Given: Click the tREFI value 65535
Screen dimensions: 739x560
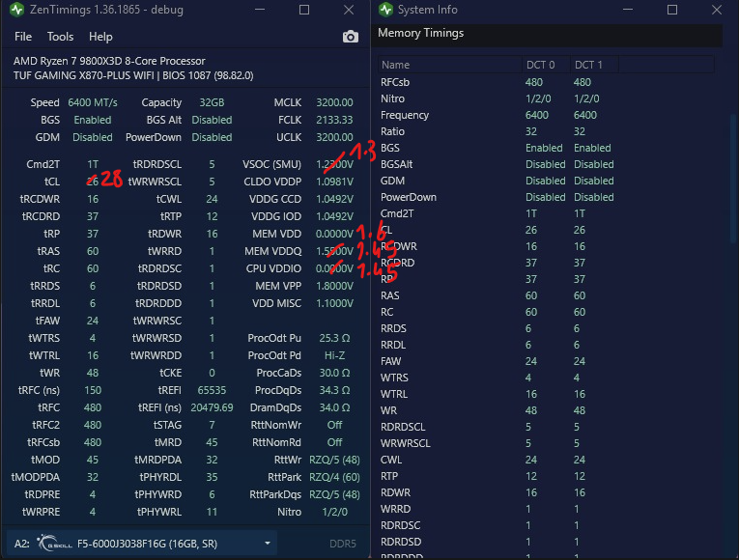Looking at the screenshot, I should [x=212, y=390].
